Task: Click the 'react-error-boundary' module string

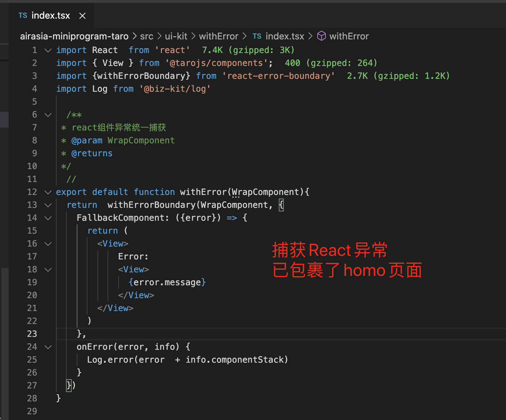Action: [278, 76]
